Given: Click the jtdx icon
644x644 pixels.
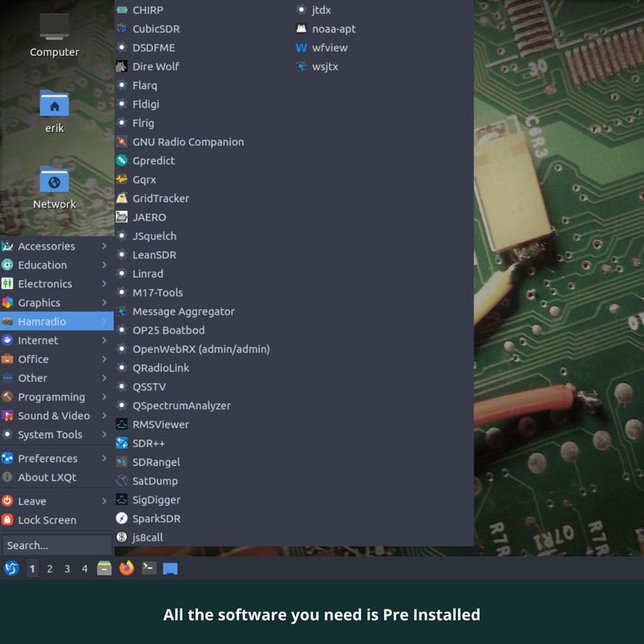Looking at the screenshot, I should [x=301, y=10].
